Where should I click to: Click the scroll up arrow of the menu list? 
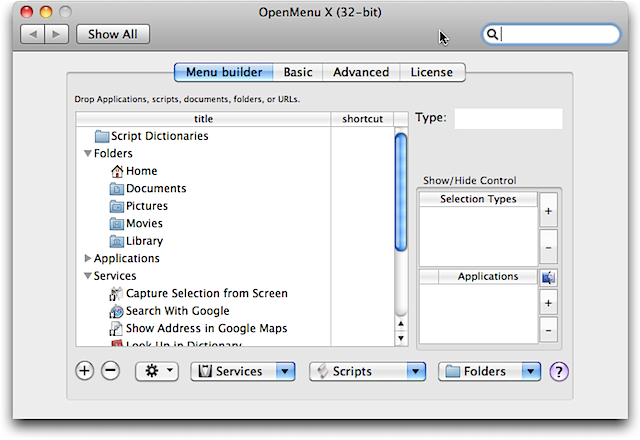click(x=401, y=324)
